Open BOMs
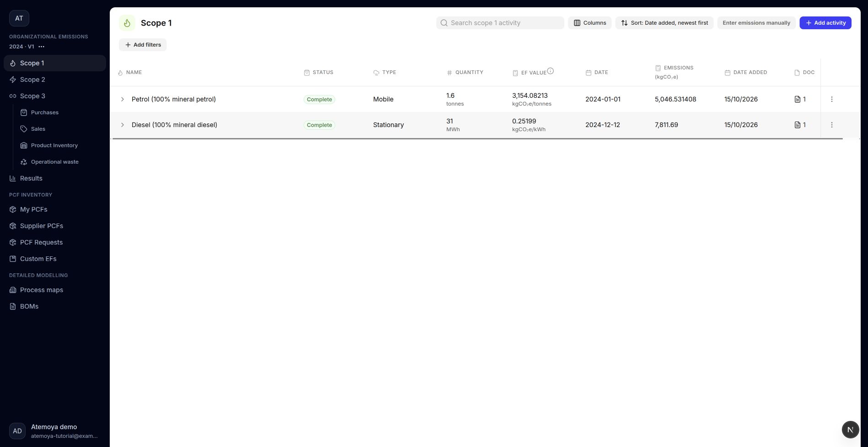 (x=55, y=306)
